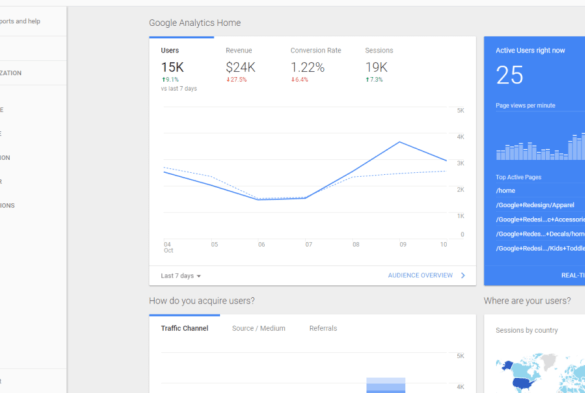Click the chevron arrow beside Audience Overview
The height and width of the screenshot is (393, 585).
[463, 275]
